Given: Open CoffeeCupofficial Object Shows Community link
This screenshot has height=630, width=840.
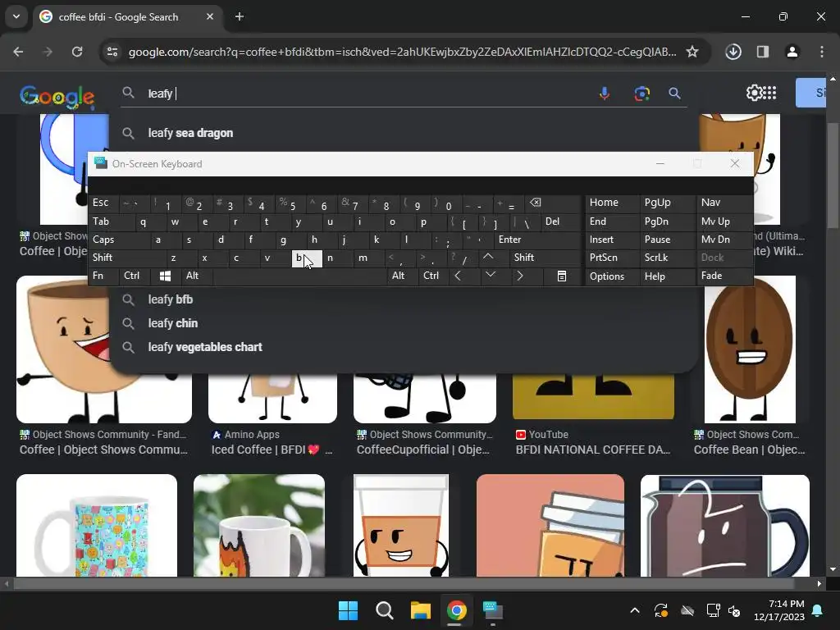Looking at the screenshot, I should 423,450.
